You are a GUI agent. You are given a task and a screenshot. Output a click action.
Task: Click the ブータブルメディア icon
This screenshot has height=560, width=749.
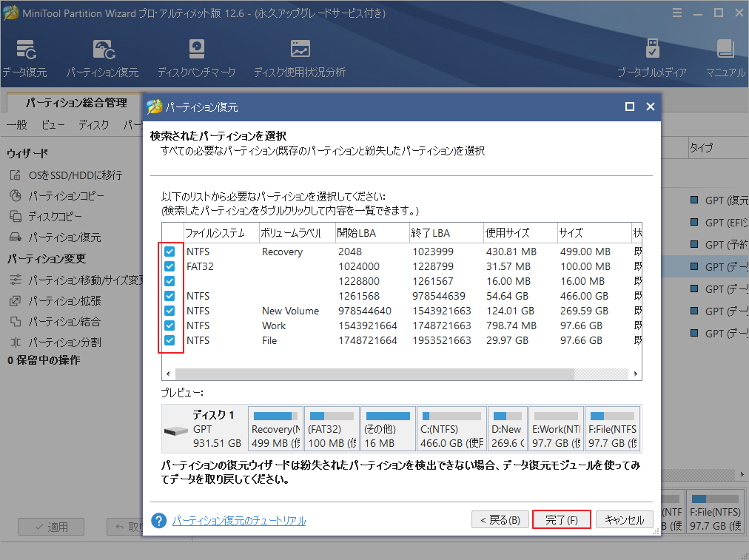pos(651,50)
